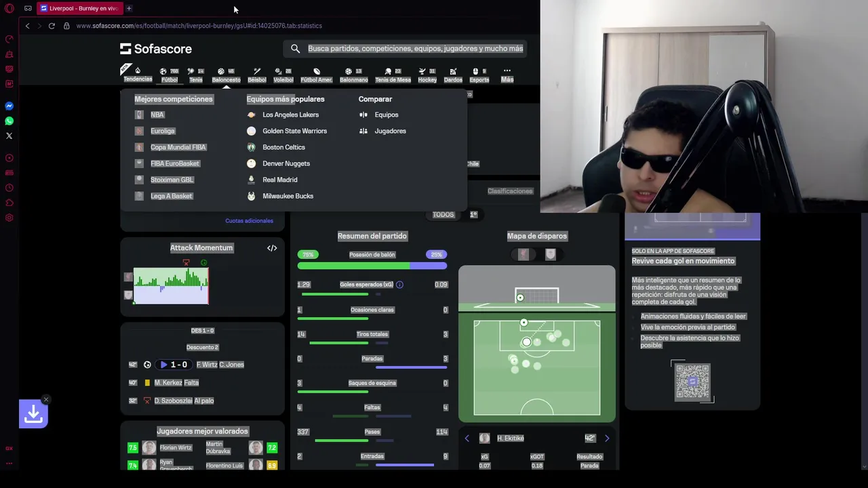Open the sidebar extensions cube icon
This screenshot has width=868, height=488.
(x=9, y=203)
